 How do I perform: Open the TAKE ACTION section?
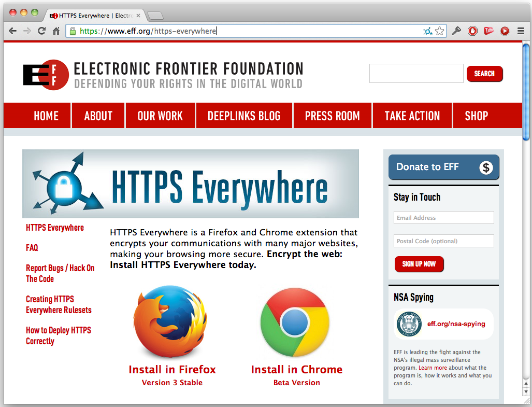click(412, 116)
